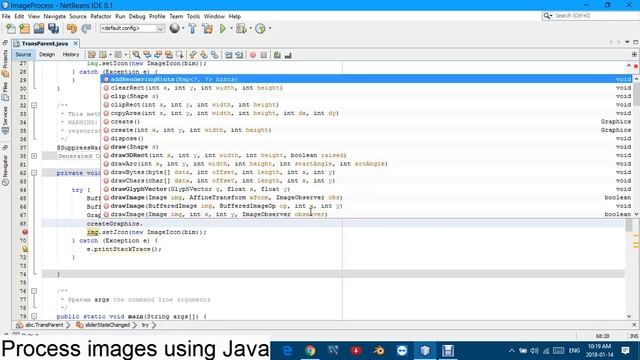This screenshot has height=360, width=640.
Task: Choose dispose() completion entry
Action: 367,138
